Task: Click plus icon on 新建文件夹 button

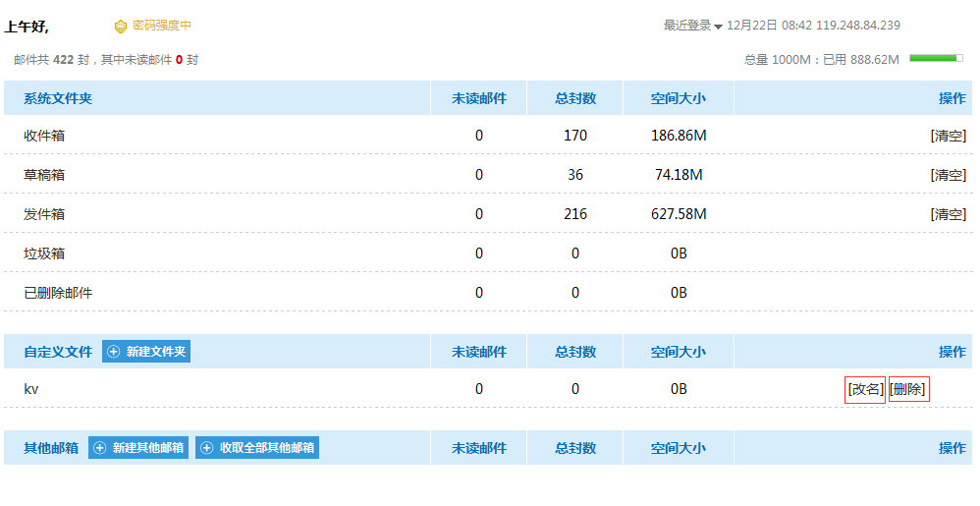Action: 114,352
